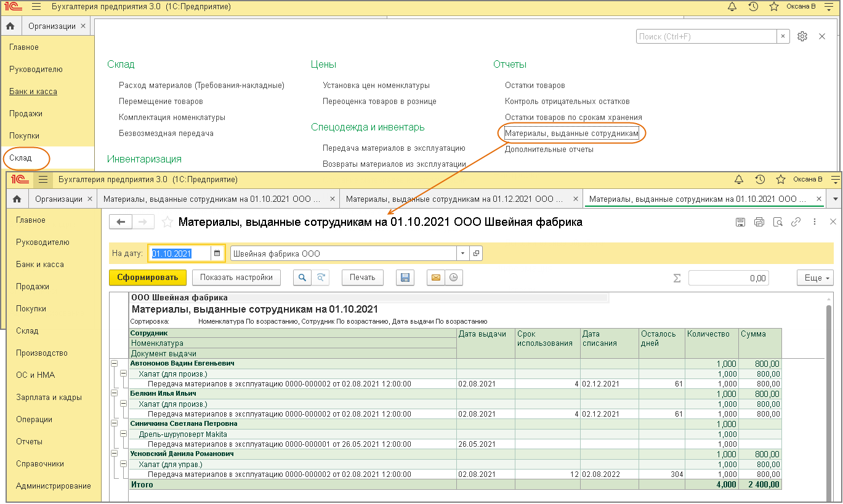This screenshot has width=843, height=504.
Task: Open Администрирование section
Action: click(54, 486)
